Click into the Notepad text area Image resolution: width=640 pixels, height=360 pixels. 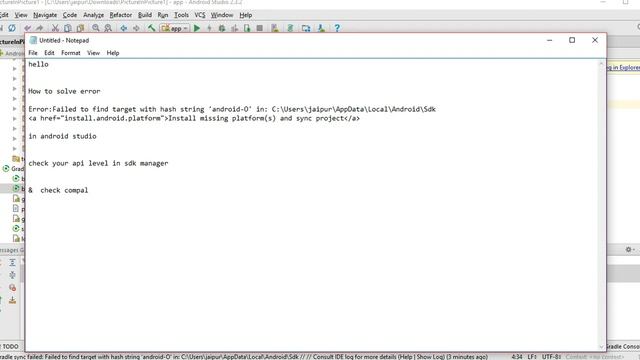(x=312, y=204)
